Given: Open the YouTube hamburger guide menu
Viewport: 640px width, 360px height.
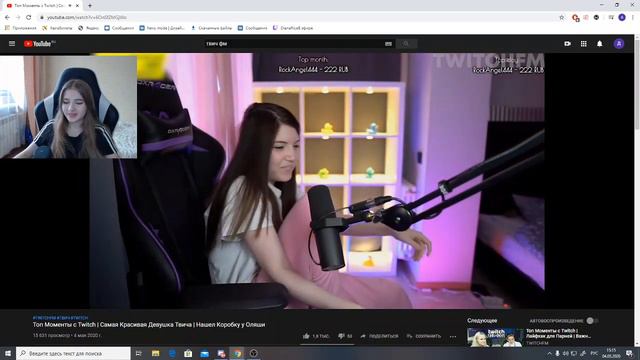Looking at the screenshot, I should click(12, 44).
